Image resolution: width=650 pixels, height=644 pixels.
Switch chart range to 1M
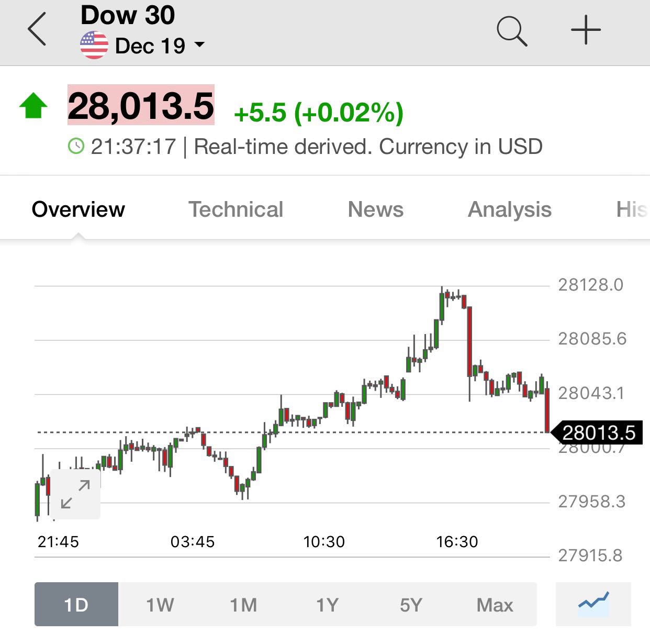[244, 605]
